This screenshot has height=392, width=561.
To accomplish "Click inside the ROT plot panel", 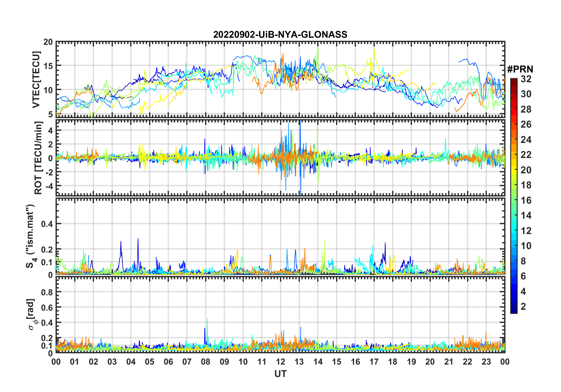I will click(280, 157).
